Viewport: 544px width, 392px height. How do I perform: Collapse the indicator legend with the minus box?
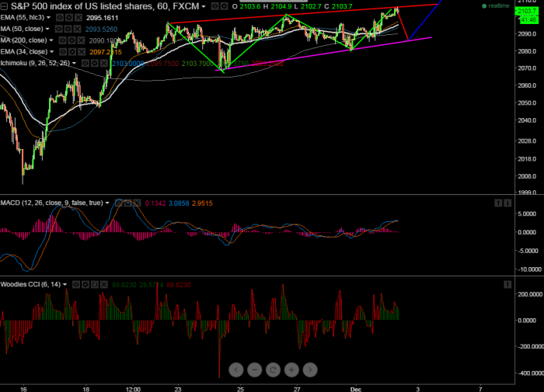(4, 6)
